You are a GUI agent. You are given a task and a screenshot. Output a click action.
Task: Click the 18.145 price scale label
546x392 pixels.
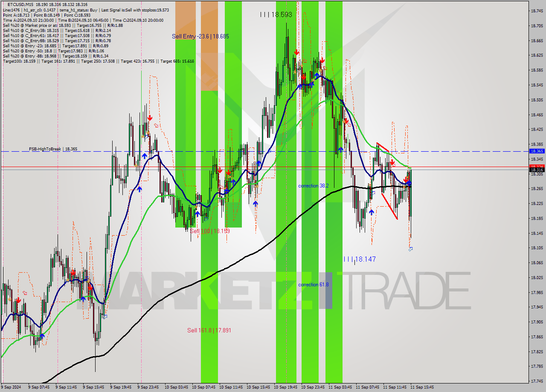(537, 233)
